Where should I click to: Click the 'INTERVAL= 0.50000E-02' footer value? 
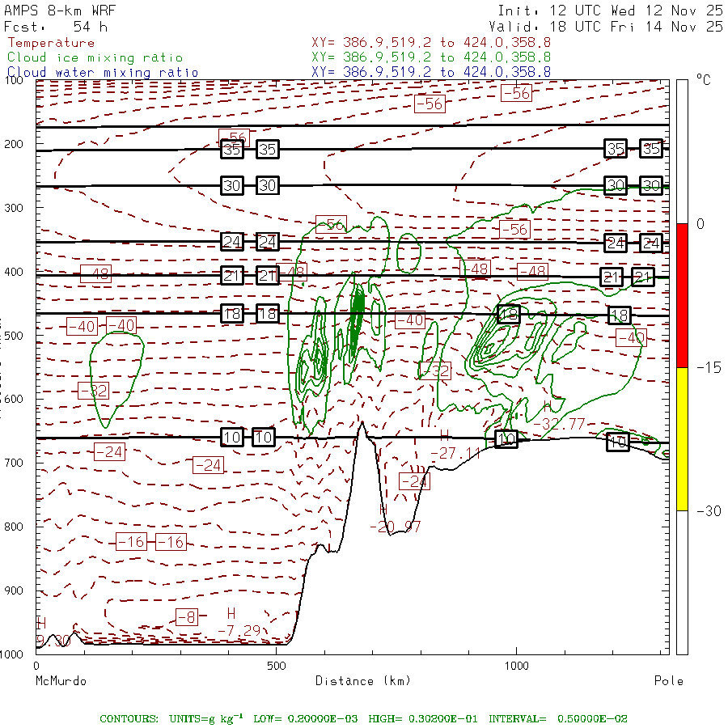coord(558,719)
